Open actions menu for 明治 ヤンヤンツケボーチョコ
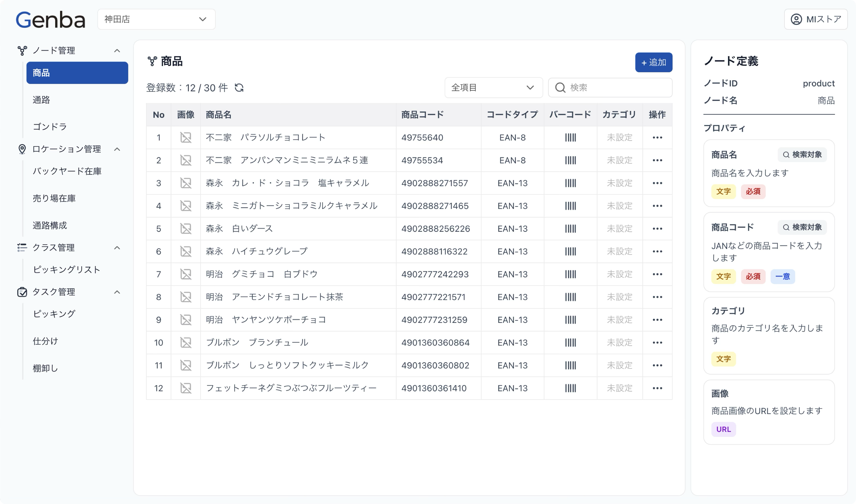 tap(657, 320)
